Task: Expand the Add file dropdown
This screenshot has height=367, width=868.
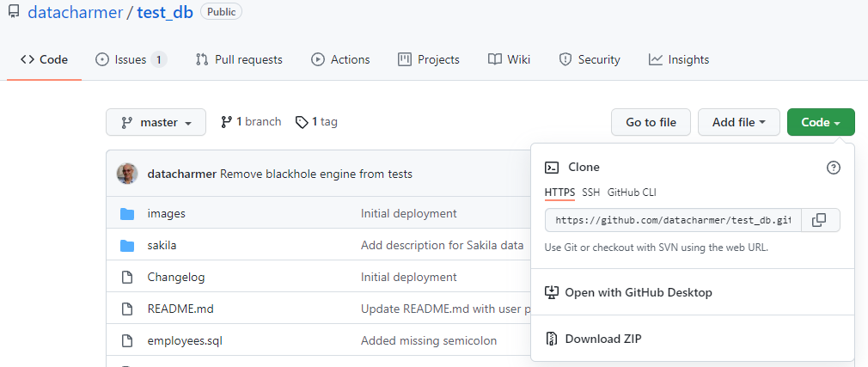Action: click(738, 122)
